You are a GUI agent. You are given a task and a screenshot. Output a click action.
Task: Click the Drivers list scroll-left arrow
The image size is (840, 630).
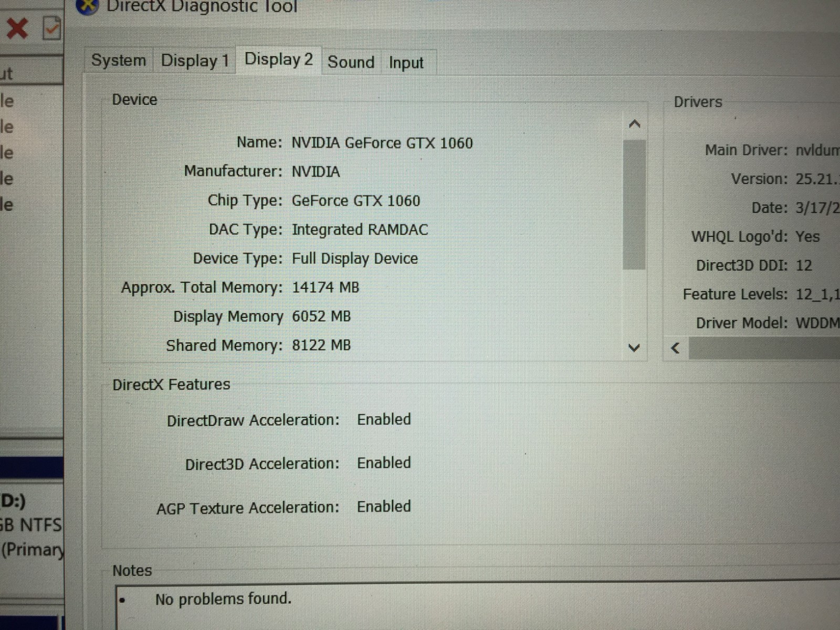(x=676, y=348)
